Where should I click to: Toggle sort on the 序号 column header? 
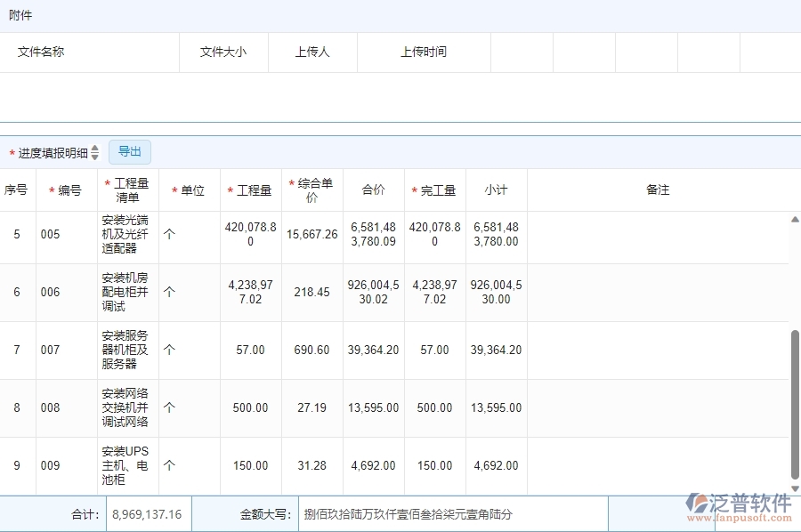[x=15, y=189]
